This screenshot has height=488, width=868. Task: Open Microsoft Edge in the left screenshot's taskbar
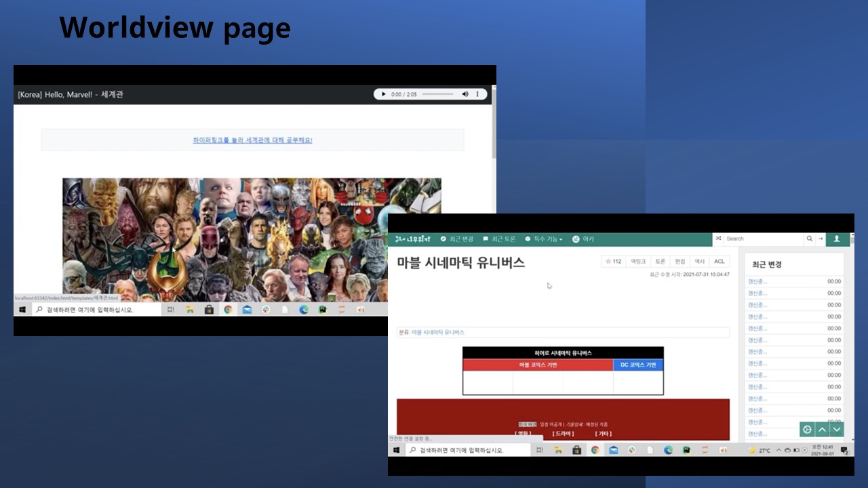(x=304, y=309)
